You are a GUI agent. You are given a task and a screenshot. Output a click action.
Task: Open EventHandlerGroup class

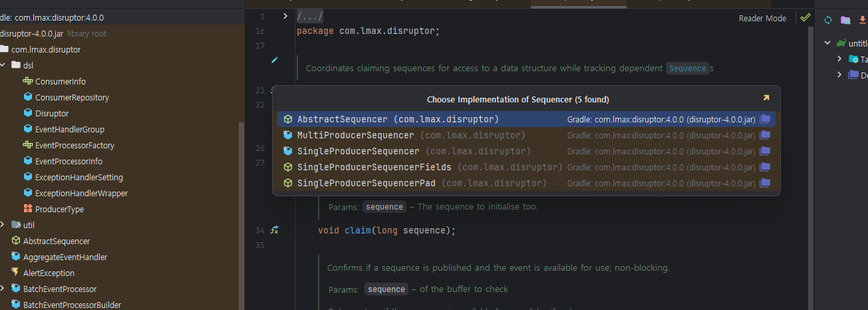coord(70,129)
